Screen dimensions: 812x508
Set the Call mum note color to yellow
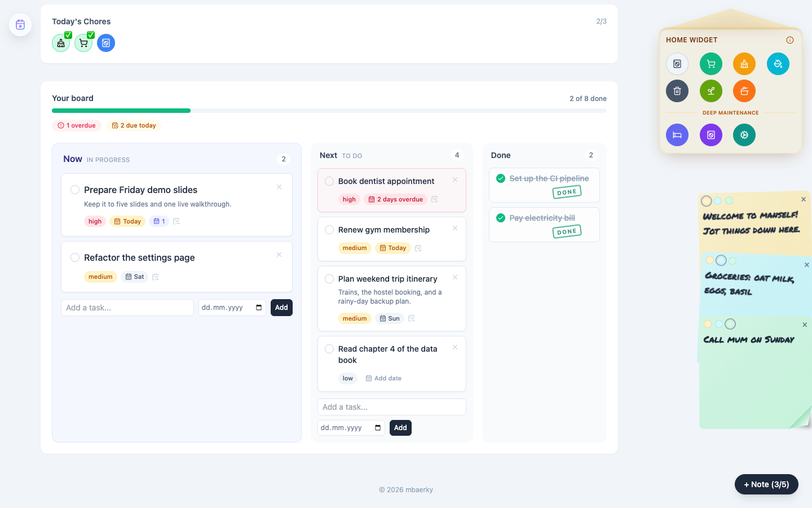(x=708, y=324)
